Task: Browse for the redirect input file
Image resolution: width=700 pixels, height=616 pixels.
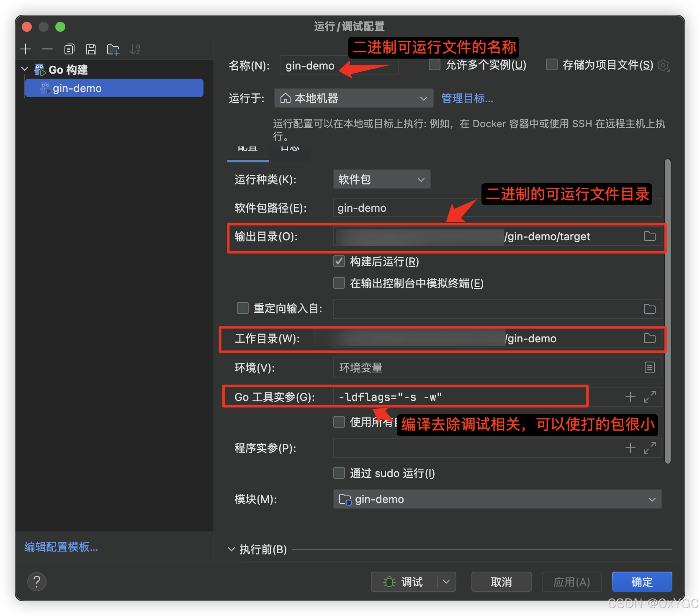Action: coord(649,309)
